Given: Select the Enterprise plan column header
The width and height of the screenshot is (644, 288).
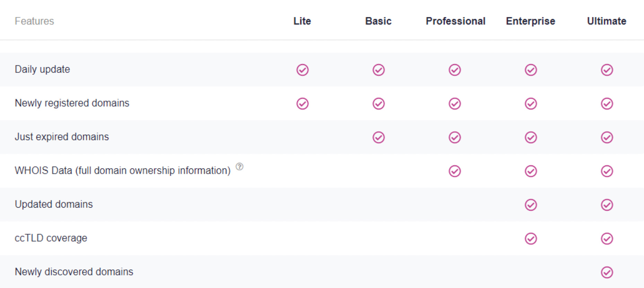Looking at the screenshot, I should (531, 21).
